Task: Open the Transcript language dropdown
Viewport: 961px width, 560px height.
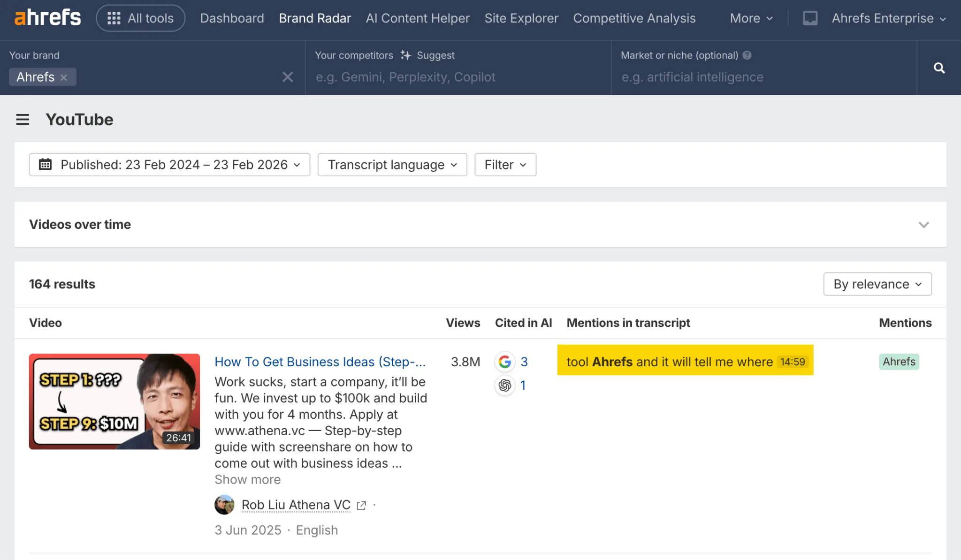Action: point(392,165)
